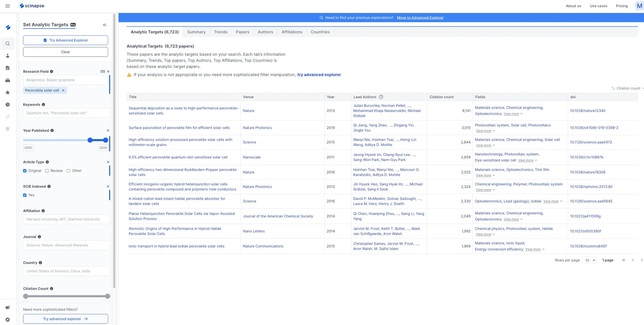Click the Lead Authors help icon
This screenshot has height=325, width=644.
pyautogui.click(x=381, y=97)
